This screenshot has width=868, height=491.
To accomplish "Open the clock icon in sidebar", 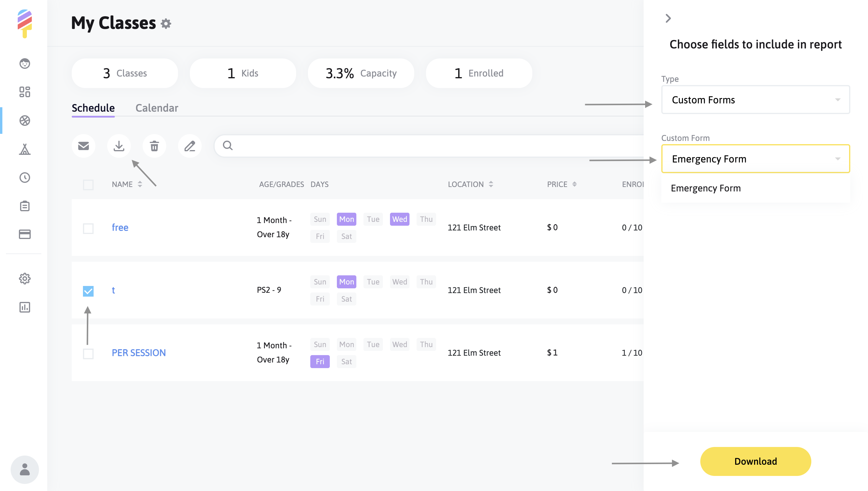I will [25, 177].
